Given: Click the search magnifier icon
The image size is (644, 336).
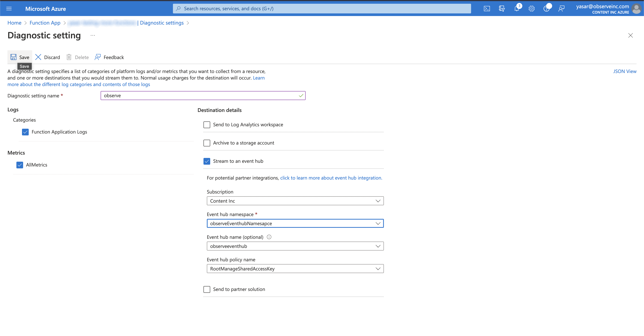Looking at the screenshot, I should [x=178, y=9].
